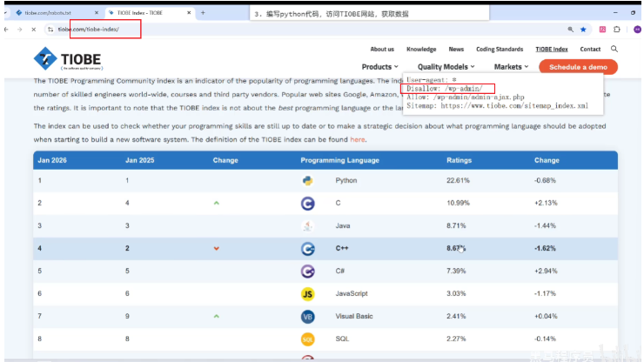The height and width of the screenshot is (362, 644).
Task: Open the Contact page
Action: (590, 49)
